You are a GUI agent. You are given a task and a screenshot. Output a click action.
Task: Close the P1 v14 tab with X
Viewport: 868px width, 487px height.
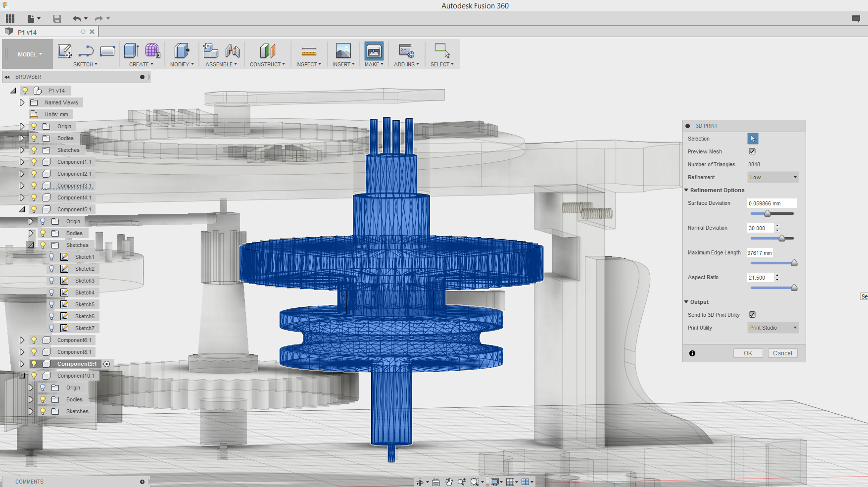point(92,32)
